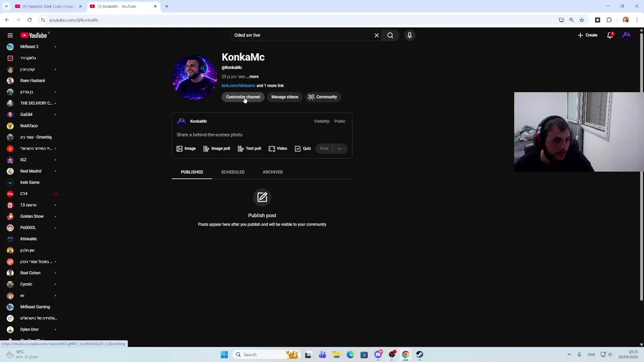Screen dimensions: 644x362
Task: Click the KonkaMc channel profile picture
Action: 195,77
